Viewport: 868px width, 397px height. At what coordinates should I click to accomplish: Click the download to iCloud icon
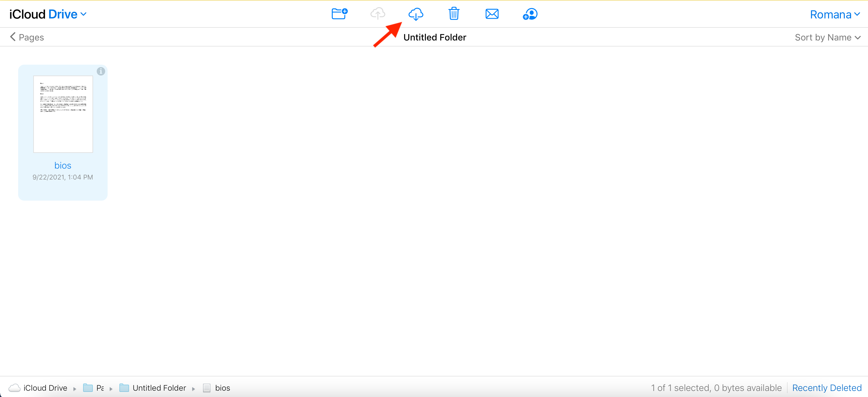click(416, 13)
